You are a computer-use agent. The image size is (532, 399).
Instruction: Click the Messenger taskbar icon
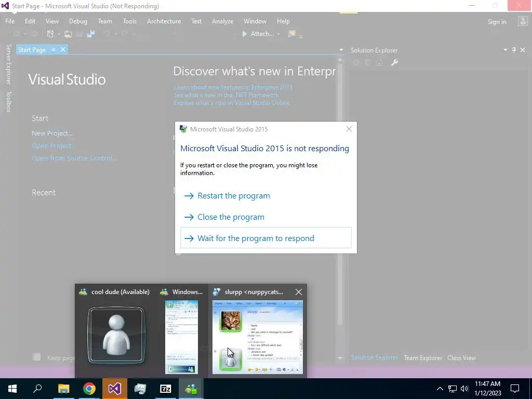[191, 389]
